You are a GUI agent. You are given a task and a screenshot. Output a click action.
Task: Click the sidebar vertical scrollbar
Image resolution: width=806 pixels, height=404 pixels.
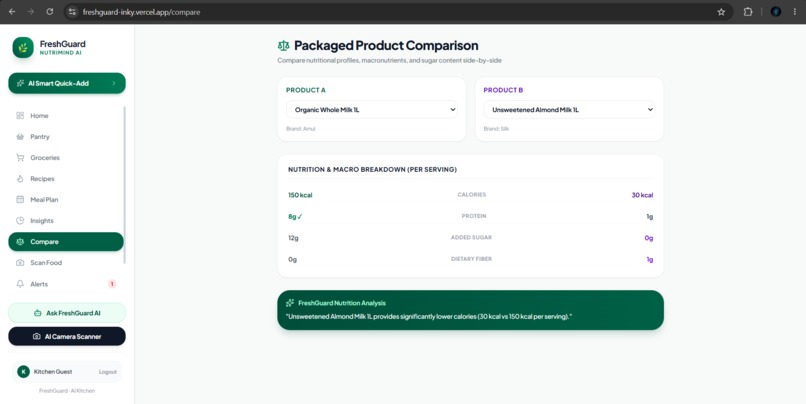124,185
